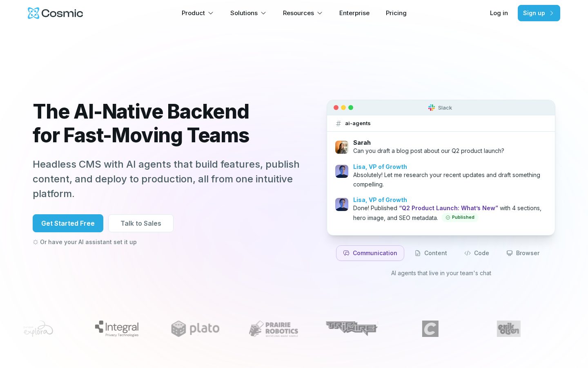Click the Erik Olsen logo
The width and height of the screenshot is (588, 368).
(x=509, y=329)
